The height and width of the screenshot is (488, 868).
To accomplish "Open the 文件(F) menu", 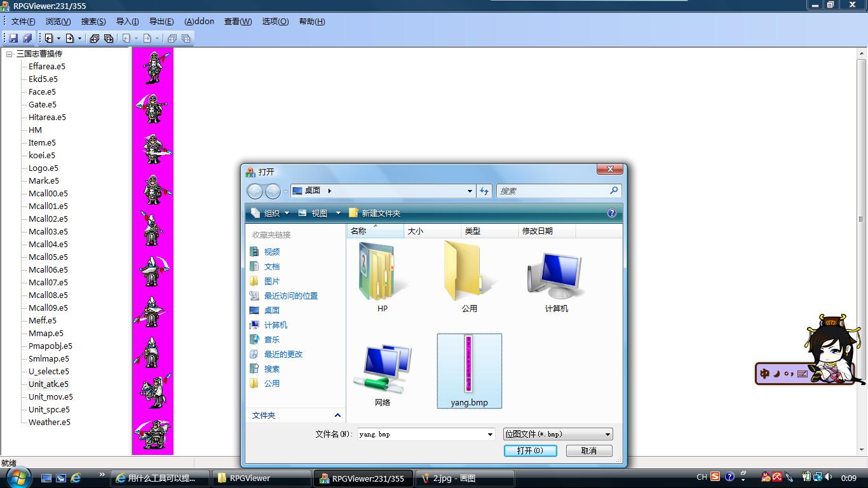I will 23,22.
